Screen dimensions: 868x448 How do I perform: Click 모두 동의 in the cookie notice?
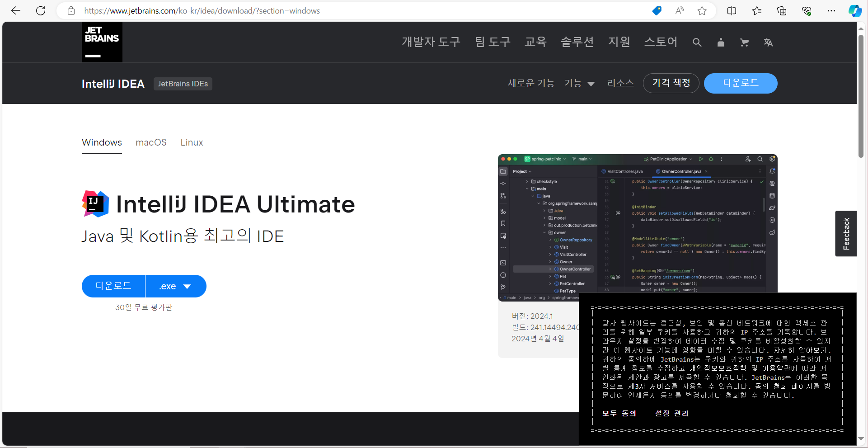coord(619,413)
